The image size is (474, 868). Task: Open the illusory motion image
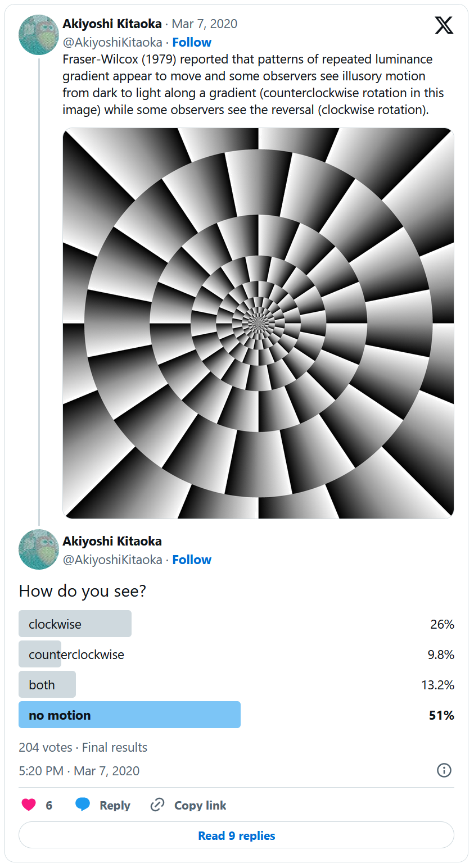point(258,323)
